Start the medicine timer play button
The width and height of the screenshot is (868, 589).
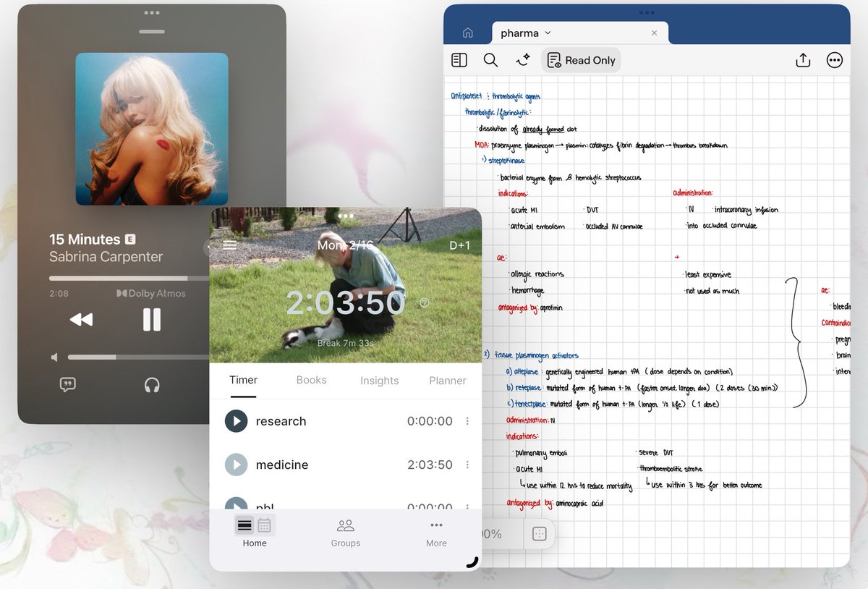237,465
